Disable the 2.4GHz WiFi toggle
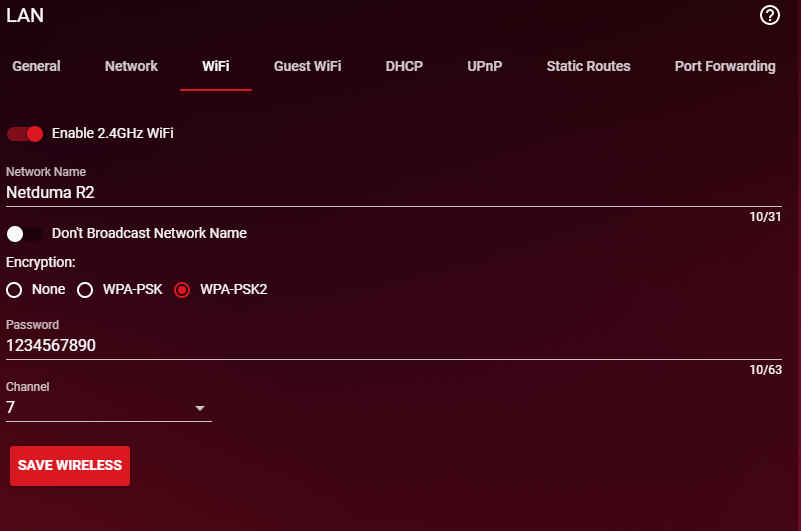This screenshot has height=531, width=801. coord(25,134)
